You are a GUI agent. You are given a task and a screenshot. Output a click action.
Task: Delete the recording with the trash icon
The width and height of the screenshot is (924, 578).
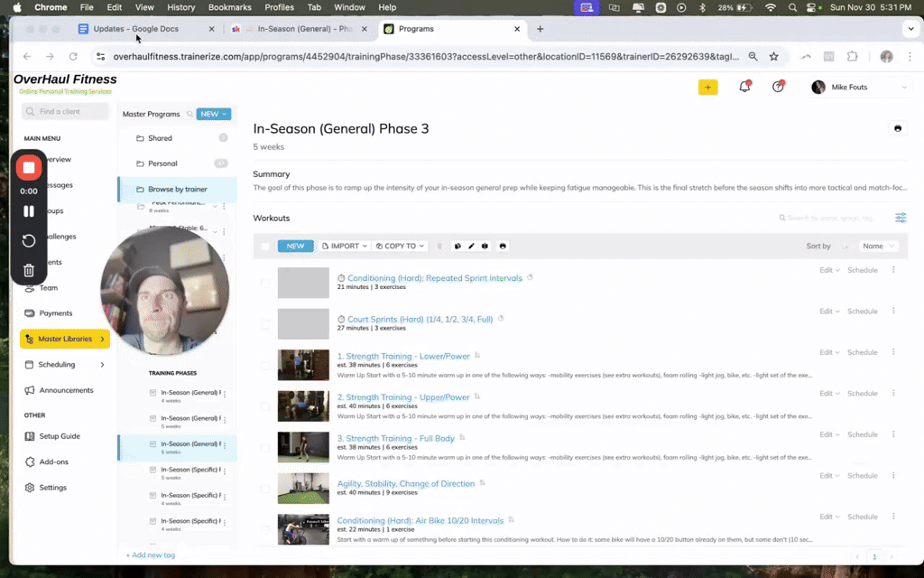(x=28, y=270)
